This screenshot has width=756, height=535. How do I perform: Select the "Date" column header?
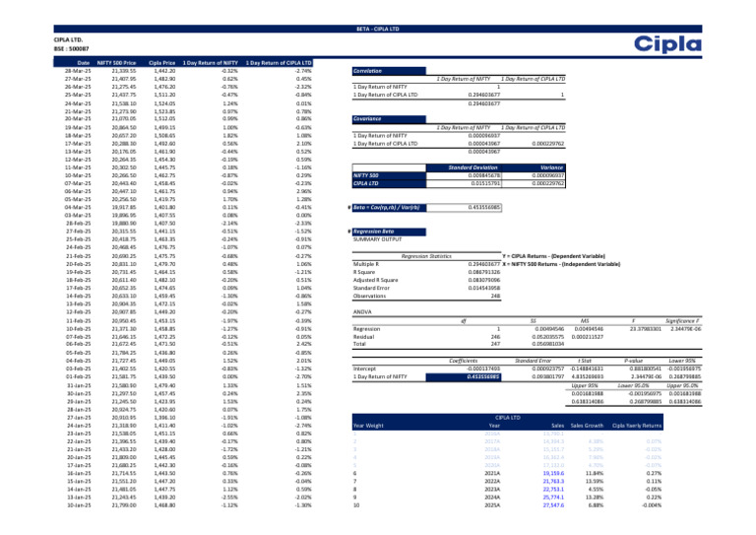coord(83,63)
